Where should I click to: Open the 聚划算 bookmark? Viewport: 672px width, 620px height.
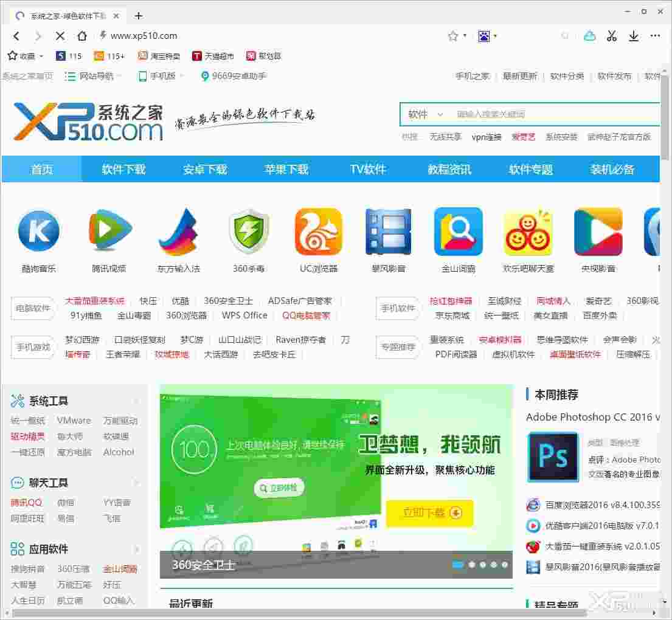[263, 56]
